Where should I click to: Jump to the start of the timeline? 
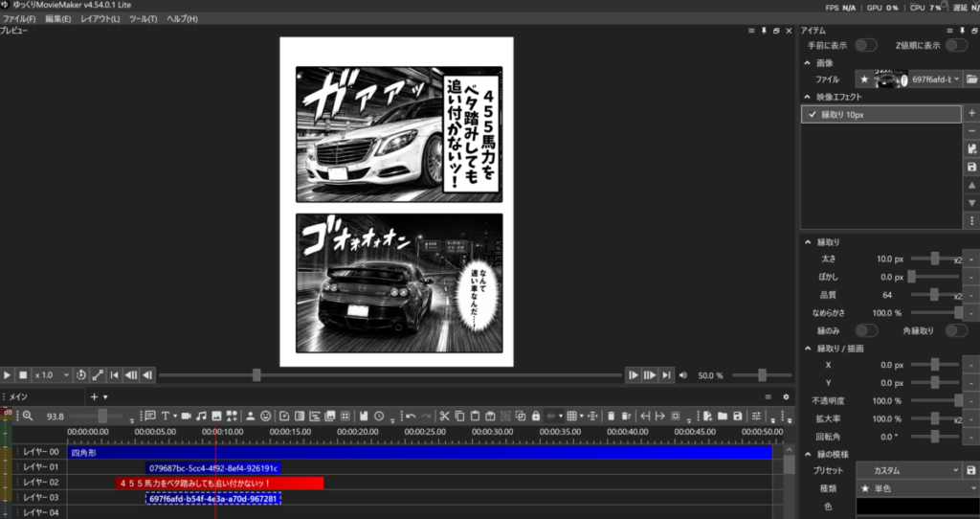(x=115, y=375)
